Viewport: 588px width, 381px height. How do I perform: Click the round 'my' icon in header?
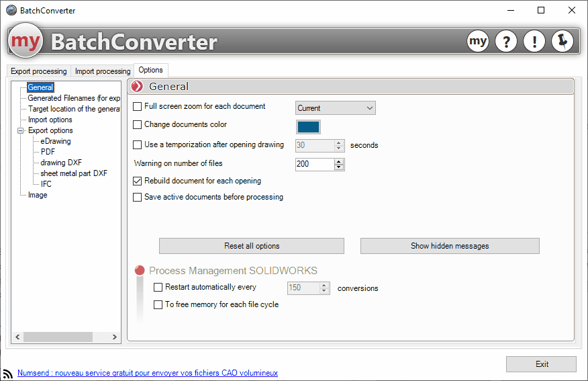pos(477,42)
